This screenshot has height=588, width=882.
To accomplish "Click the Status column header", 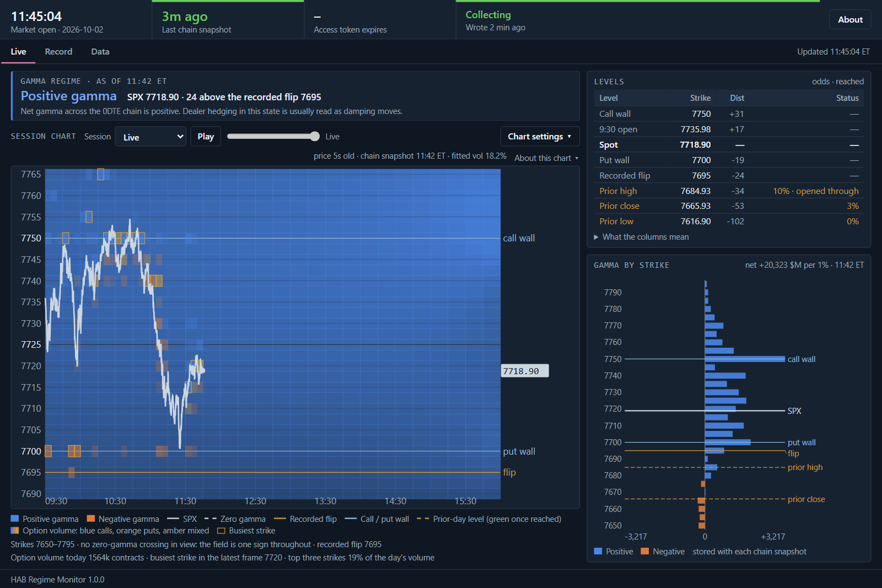I will coord(847,98).
